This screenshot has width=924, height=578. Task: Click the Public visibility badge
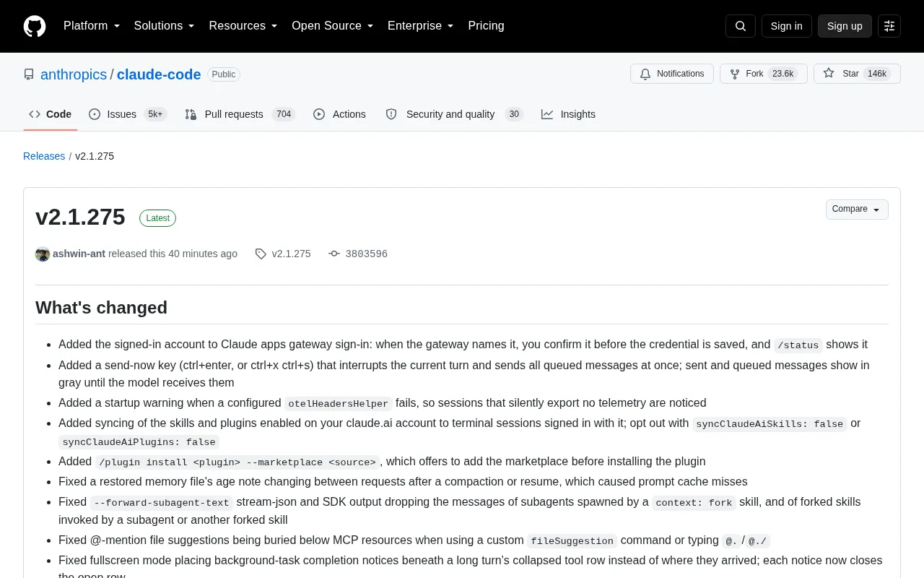[x=224, y=74]
